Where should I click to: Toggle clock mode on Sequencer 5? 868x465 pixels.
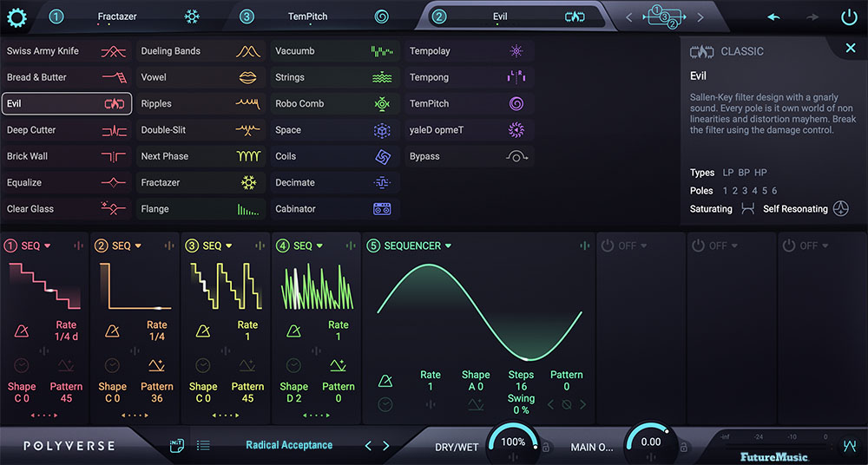tap(385, 404)
